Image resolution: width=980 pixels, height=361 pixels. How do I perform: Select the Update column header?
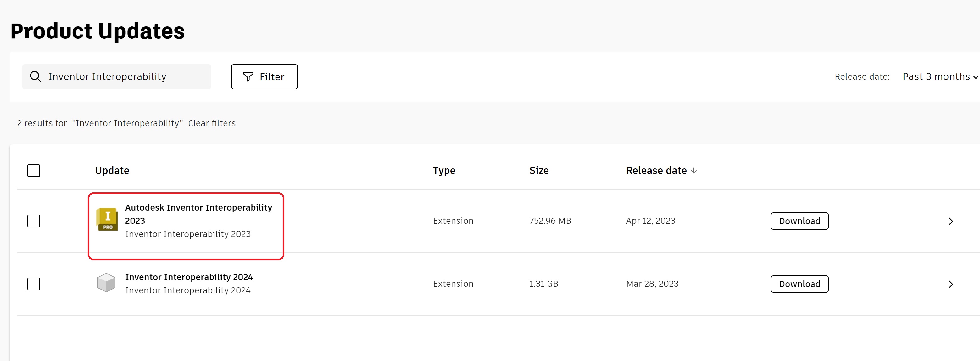point(112,171)
